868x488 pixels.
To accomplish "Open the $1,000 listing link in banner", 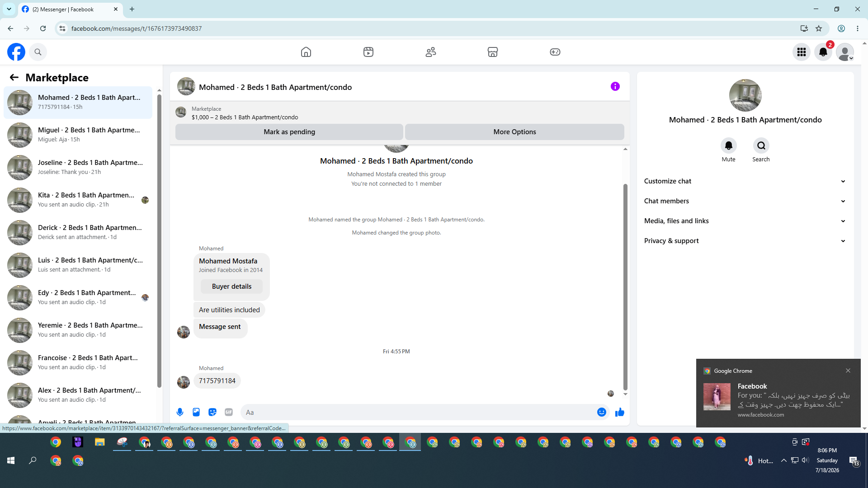I will 245,117.
